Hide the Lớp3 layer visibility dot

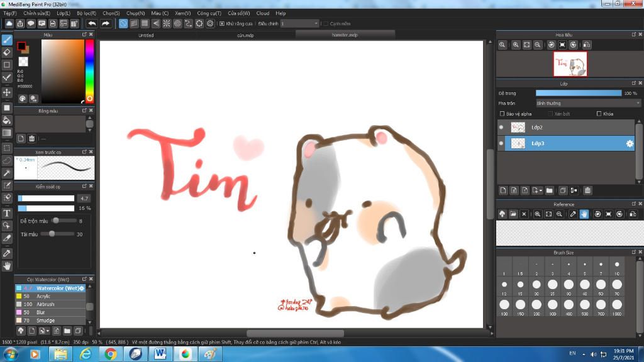pyautogui.click(x=501, y=143)
